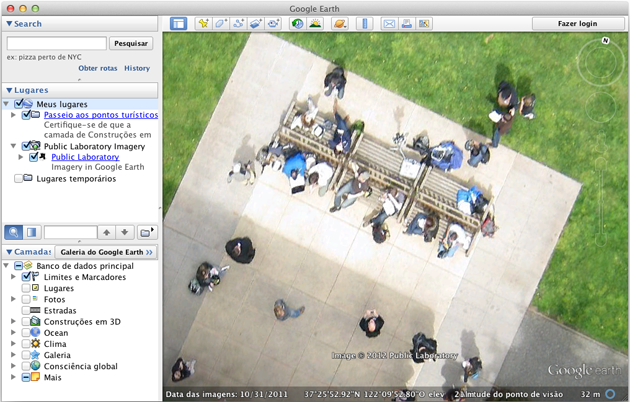Click the 32 m eye altitude value

(590, 394)
